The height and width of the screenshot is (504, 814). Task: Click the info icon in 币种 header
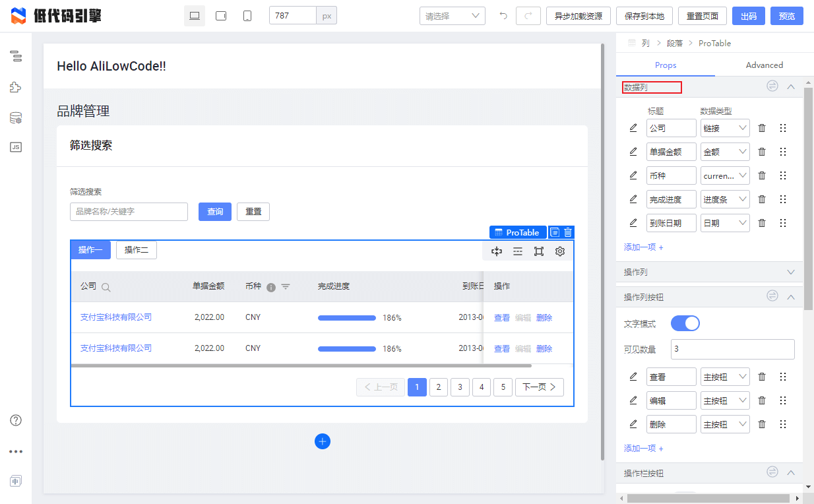click(270, 287)
